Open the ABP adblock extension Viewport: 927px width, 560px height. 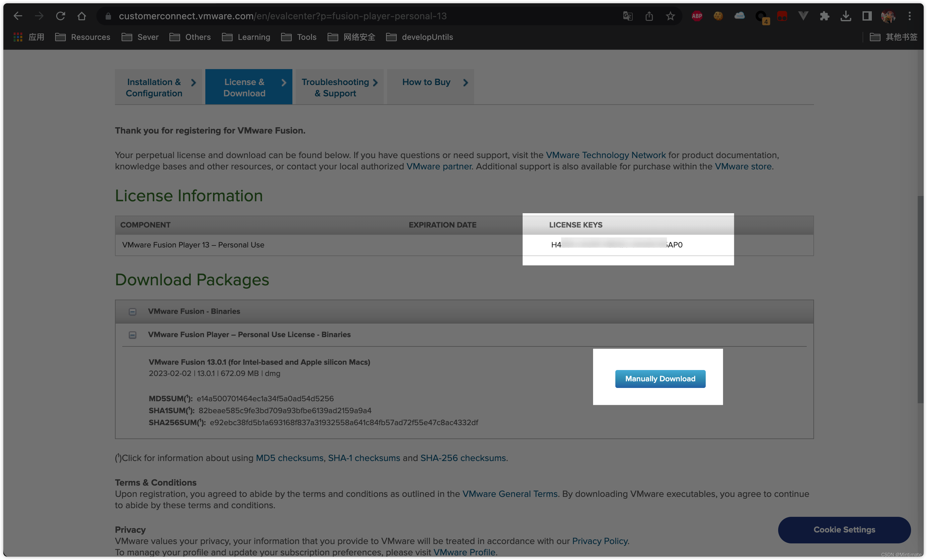(697, 16)
